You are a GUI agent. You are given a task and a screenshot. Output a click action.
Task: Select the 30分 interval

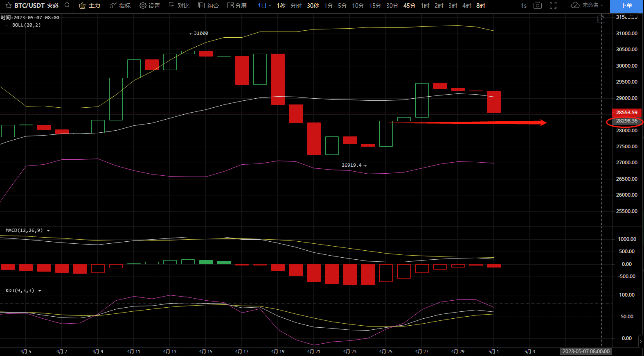pyautogui.click(x=392, y=6)
